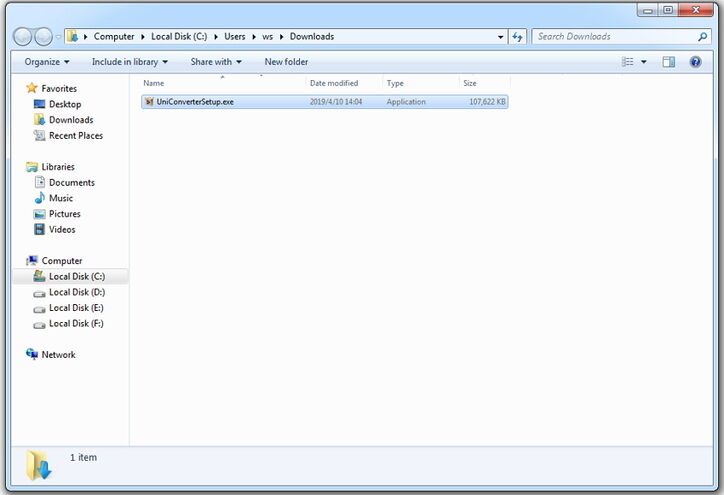Select ws in the address breadcrumb
The height and width of the screenshot is (495, 724).
[267, 36]
